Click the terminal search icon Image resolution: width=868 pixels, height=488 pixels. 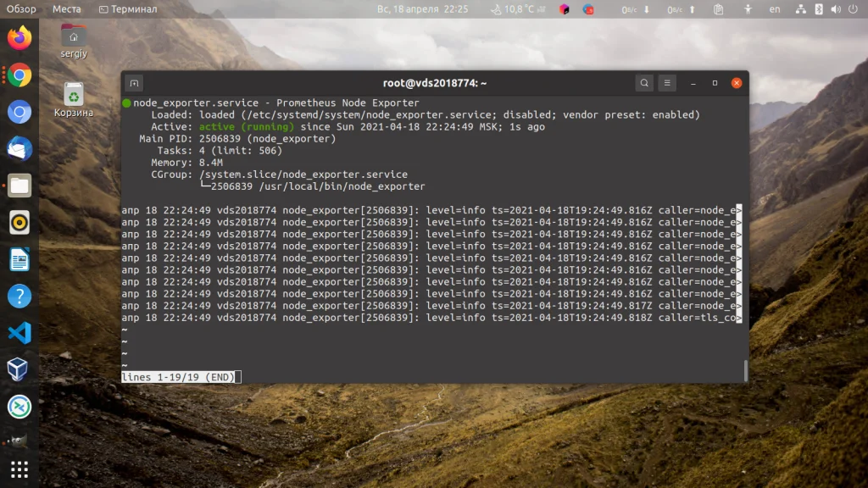click(644, 83)
